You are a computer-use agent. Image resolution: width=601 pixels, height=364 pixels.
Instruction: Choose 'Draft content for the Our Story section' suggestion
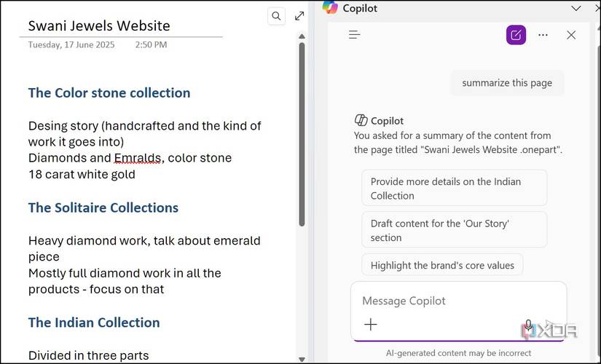tap(454, 230)
